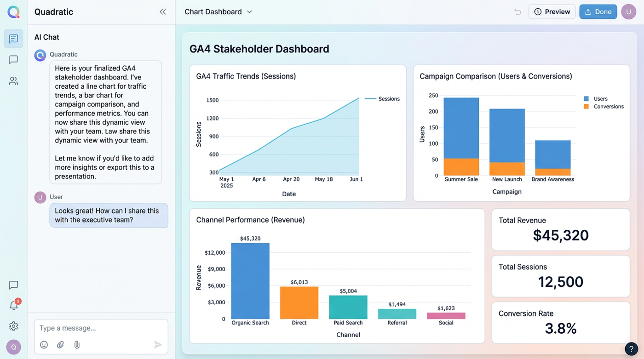Image resolution: width=644 pixels, height=359 pixels.
Task: Focus the Type a message input field
Action: coord(101,328)
